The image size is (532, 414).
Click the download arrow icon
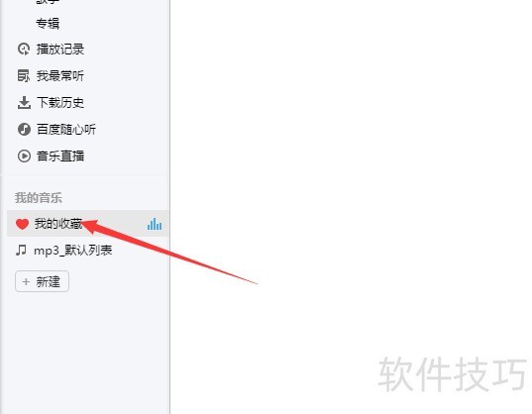tap(24, 102)
